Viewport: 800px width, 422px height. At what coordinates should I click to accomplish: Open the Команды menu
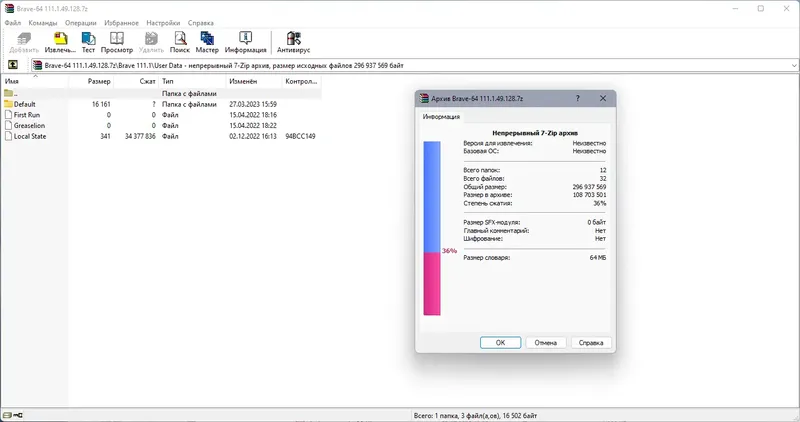43,23
